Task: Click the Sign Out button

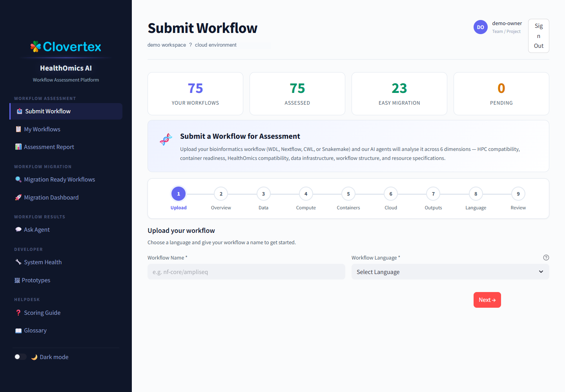Action: coord(539,36)
